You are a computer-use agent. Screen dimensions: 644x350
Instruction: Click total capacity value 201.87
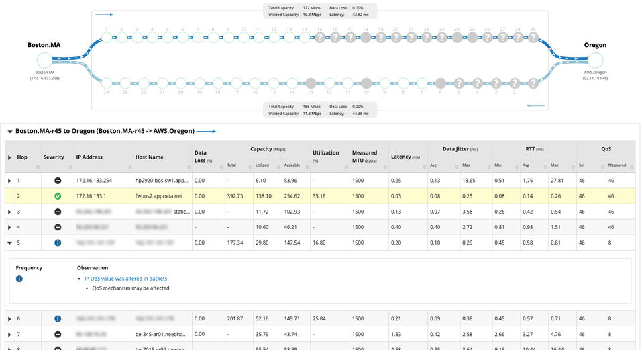(235, 318)
